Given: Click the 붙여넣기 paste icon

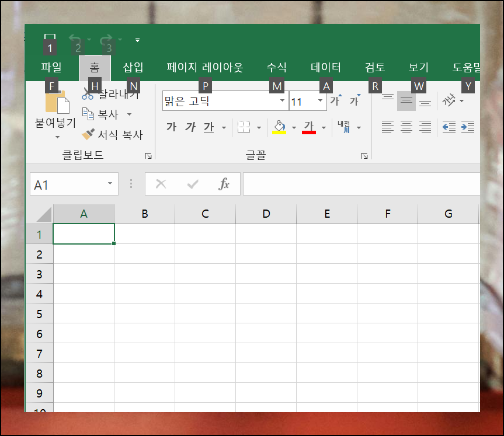Looking at the screenshot, I should pyautogui.click(x=57, y=102).
